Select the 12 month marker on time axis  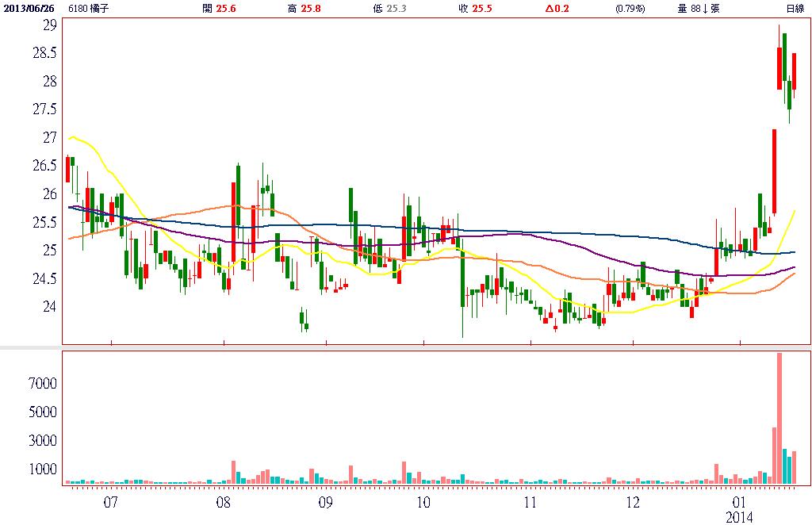click(x=633, y=502)
